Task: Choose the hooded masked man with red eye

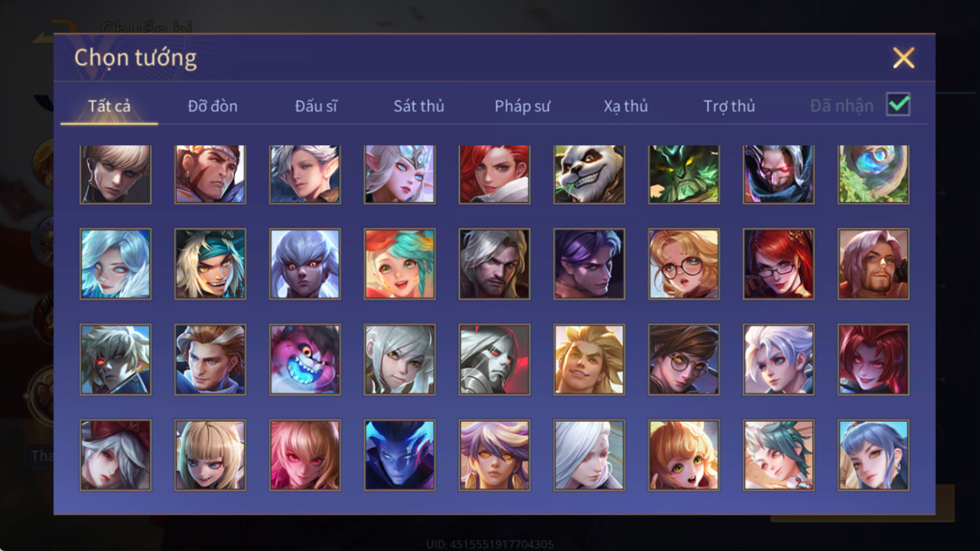Action: click(x=778, y=174)
